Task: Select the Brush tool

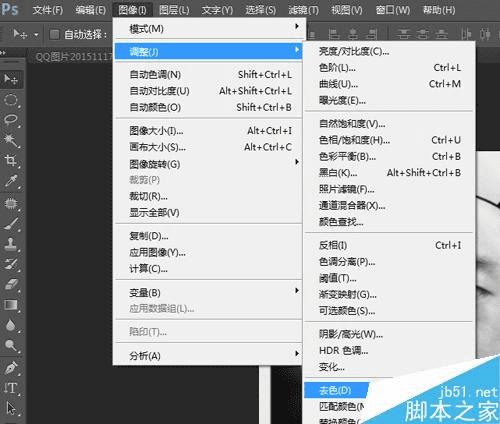Action: pyautogui.click(x=11, y=223)
